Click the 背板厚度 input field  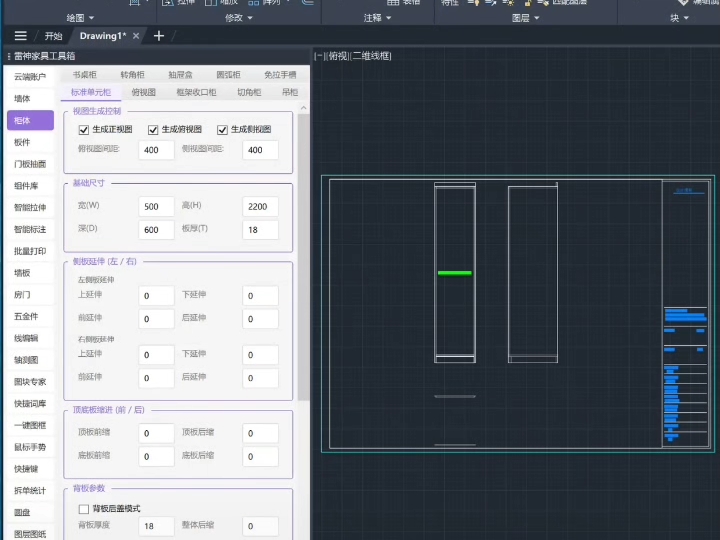(x=156, y=526)
